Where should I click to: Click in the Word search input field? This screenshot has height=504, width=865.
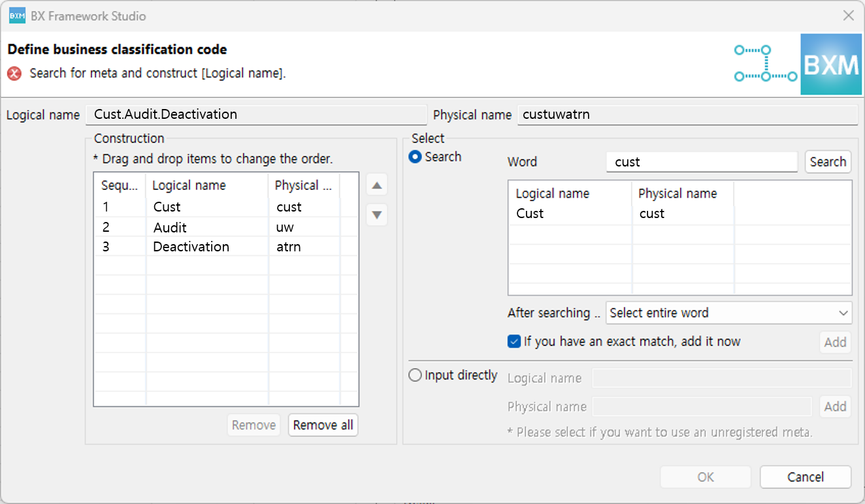tap(701, 162)
